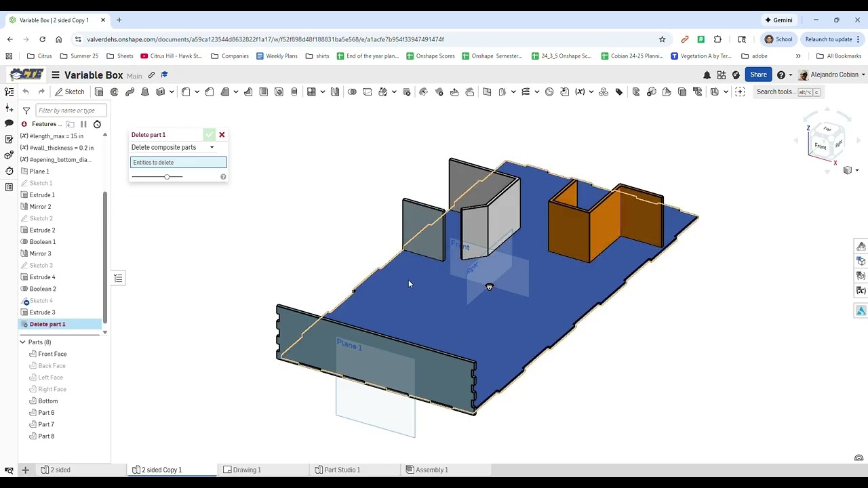Click Search tools field
The height and width of the screenshot is (488, 868).
coord(789,91)
